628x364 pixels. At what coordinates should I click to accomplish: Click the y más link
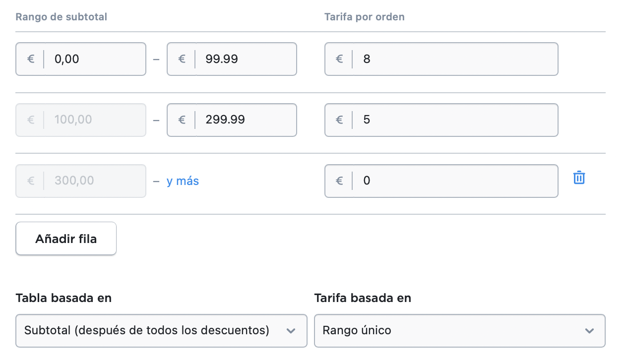coord(183,181)
